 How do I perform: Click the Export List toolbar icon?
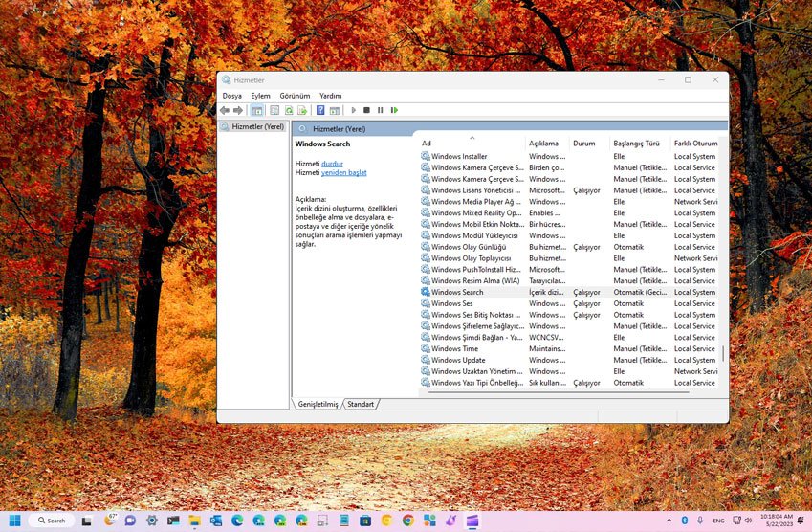(x=302, y=111)
